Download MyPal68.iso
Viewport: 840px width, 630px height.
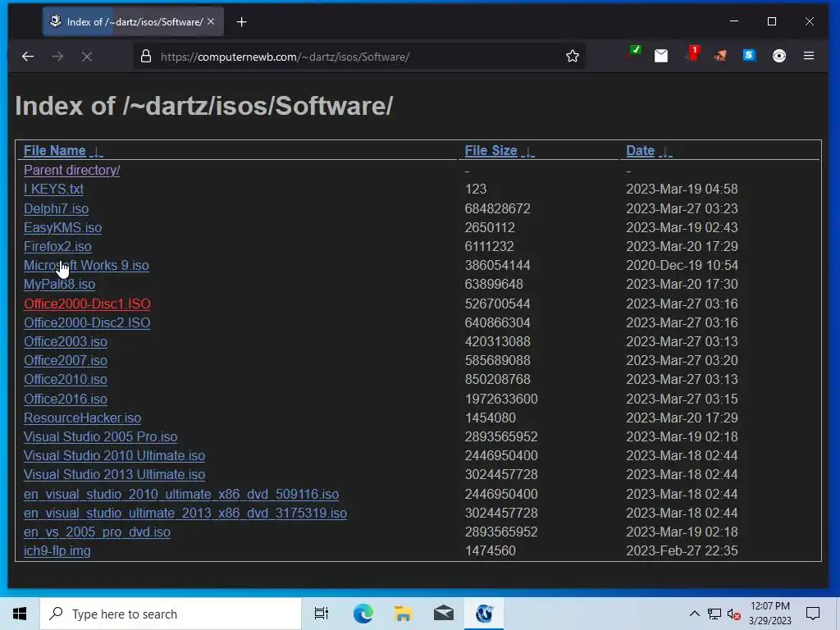point(59,284)
